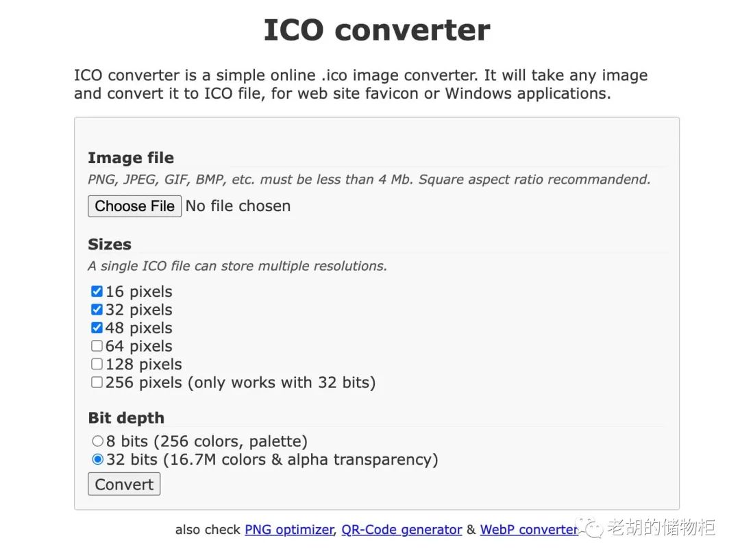Open the QR-Code generator link
This screenshot has height=560, width=740.
[x=402, y=529]
